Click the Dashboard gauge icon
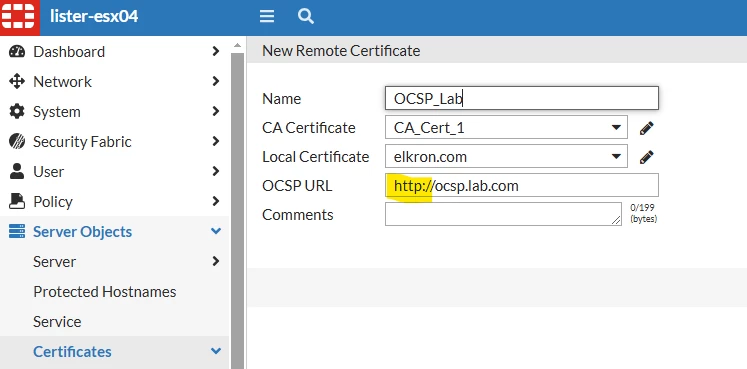This screenshot has height=369, width=747. click(x=17, y=51)
